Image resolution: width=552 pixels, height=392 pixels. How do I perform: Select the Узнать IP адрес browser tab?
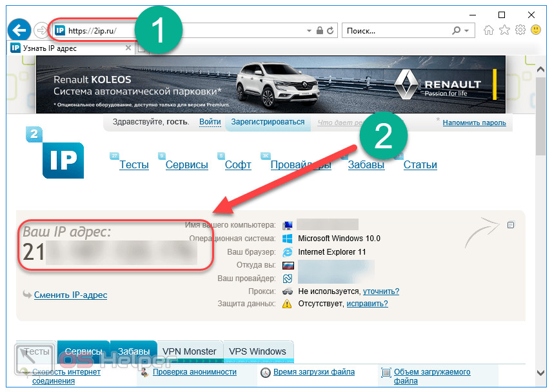click(x=70, y=48)
